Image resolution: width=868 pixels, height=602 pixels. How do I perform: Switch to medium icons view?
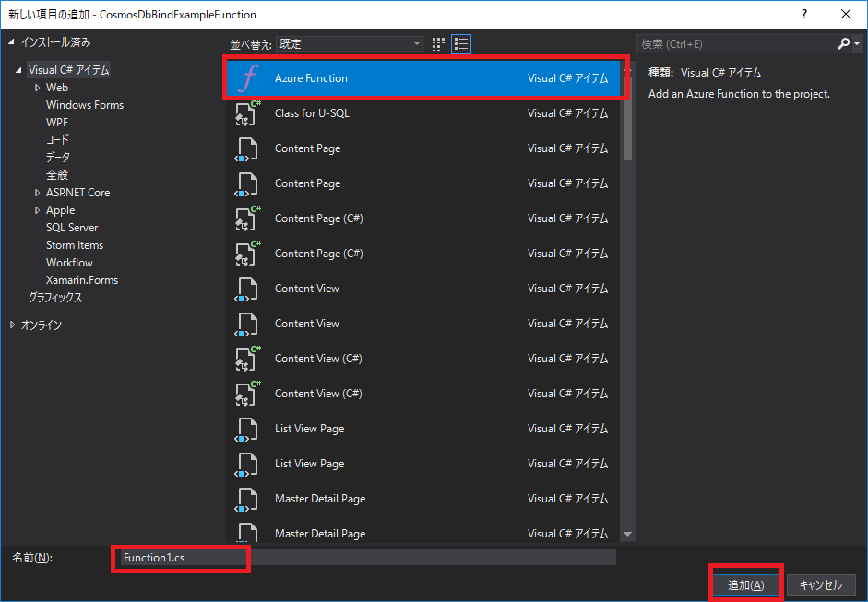[x=438, y=44]
